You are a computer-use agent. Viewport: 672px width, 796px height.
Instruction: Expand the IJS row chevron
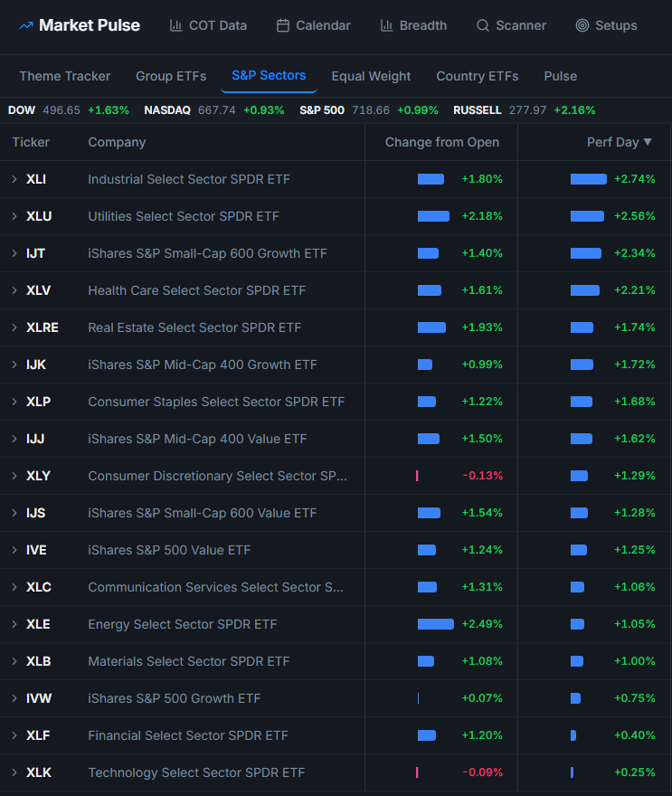point(14,513)
